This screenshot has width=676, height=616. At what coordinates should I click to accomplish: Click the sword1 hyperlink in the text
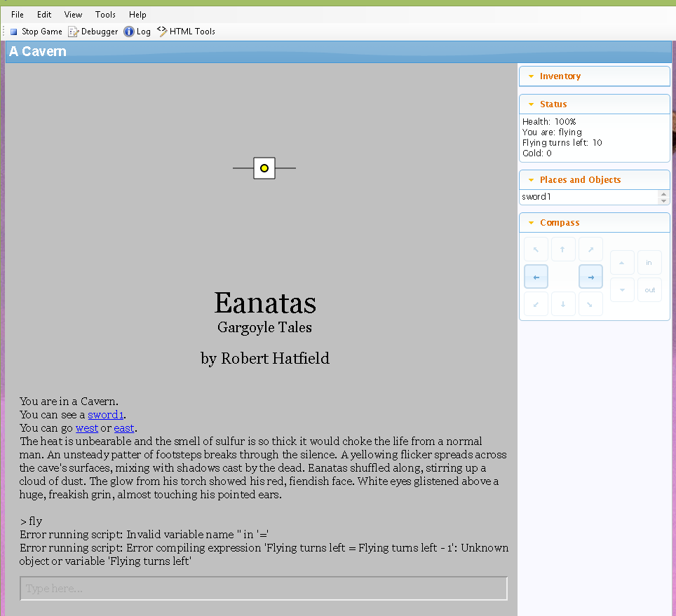(105, 415)
